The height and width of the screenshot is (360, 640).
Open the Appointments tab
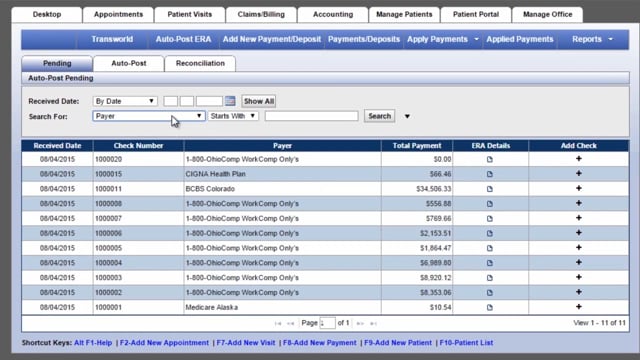click(x=118, y=14)
